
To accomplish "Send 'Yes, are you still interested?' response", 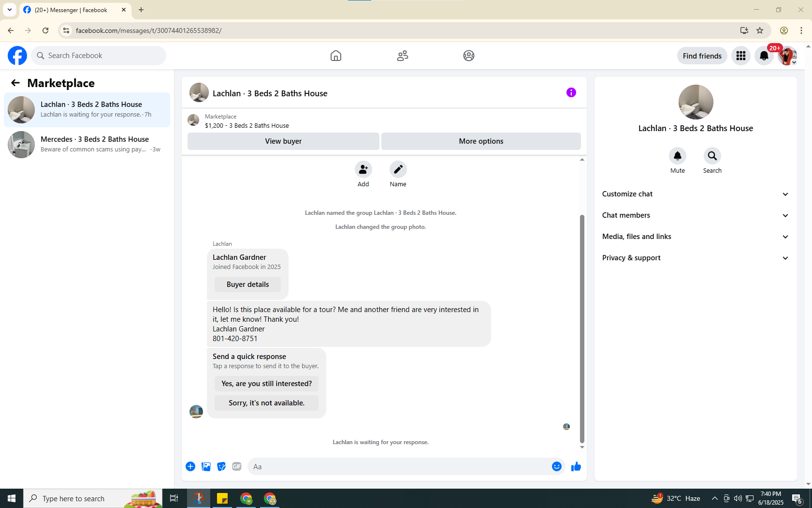I will [266, 384].
